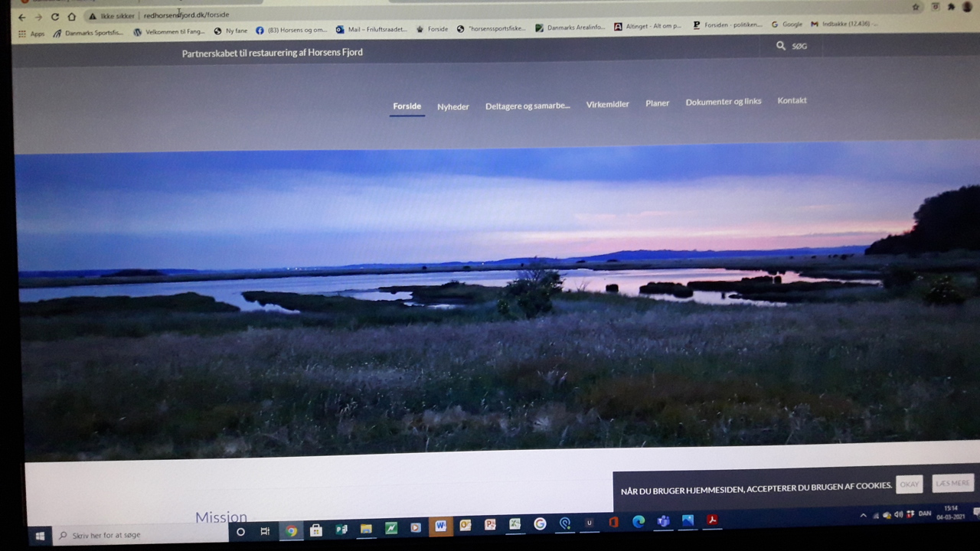Click the Windows taskbar search box
Viewport: 980px width, 551px height.
140,535
